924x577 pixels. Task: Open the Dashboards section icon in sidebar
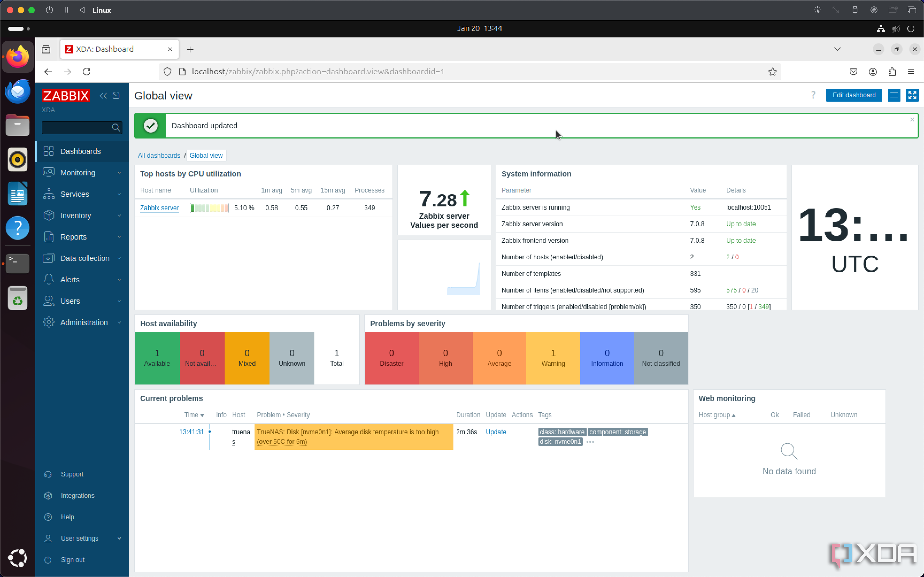click(x=48, y=151)
